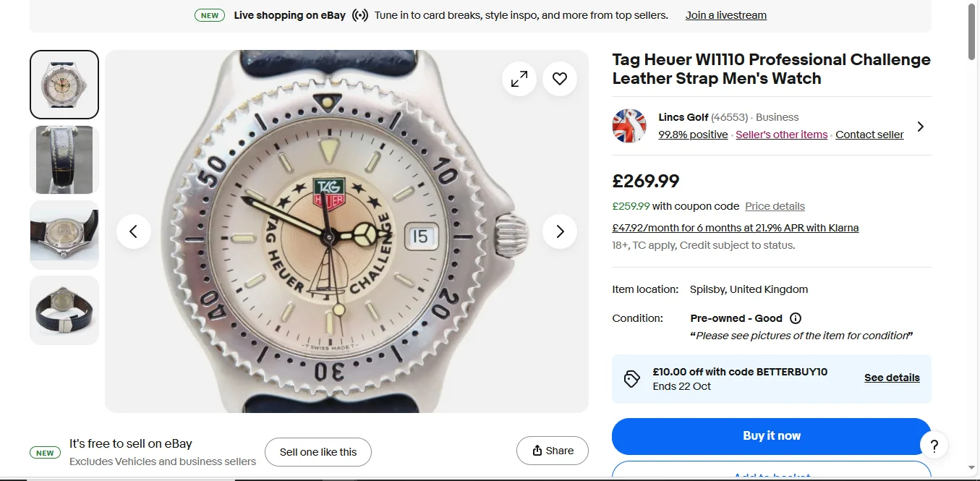See details for BETTERBUY10 coupon

(x=892, y=378)
